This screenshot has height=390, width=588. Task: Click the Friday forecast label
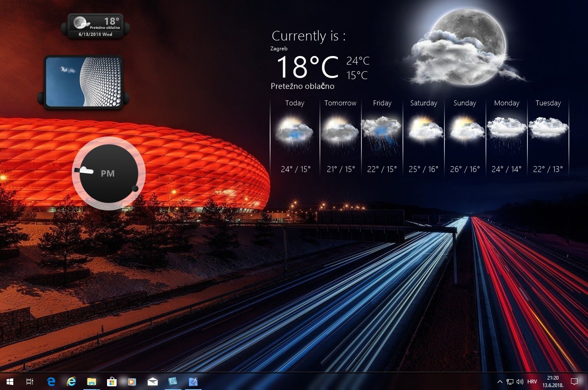pos(382,103)
